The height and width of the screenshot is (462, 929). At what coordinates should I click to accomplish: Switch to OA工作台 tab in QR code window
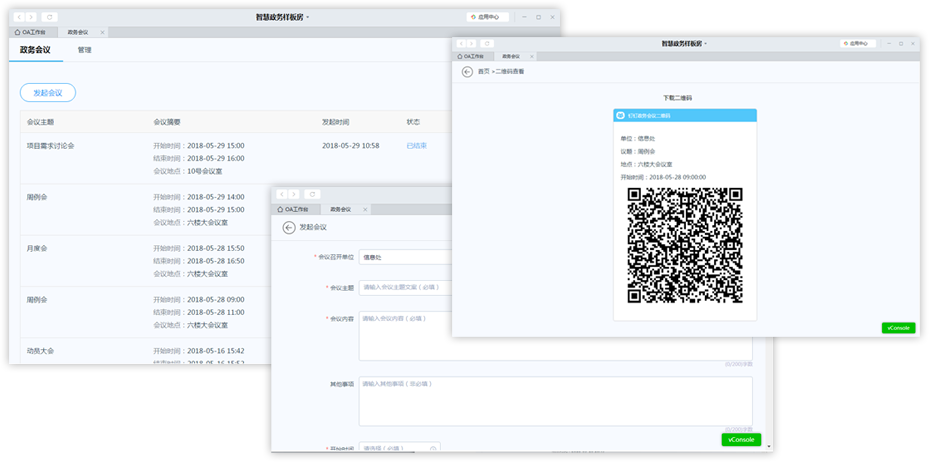(x=470, y=56)
